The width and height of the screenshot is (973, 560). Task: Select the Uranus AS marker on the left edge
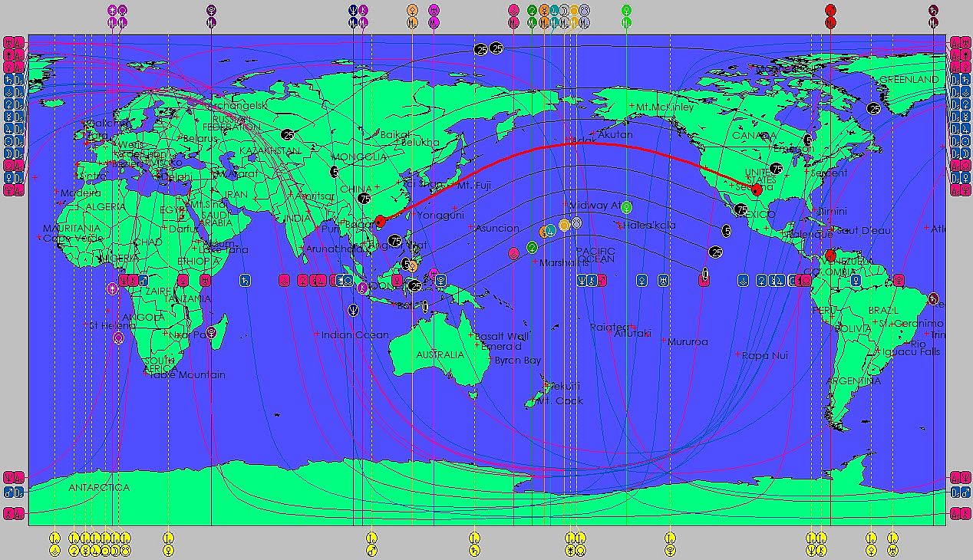(15, 42)
